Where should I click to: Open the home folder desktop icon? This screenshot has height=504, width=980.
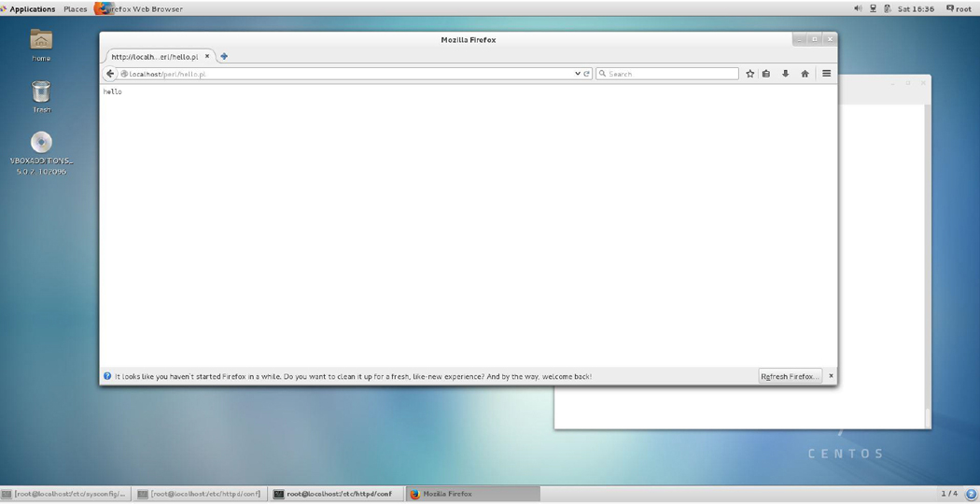pyautogui.click(x=41, y=45)
